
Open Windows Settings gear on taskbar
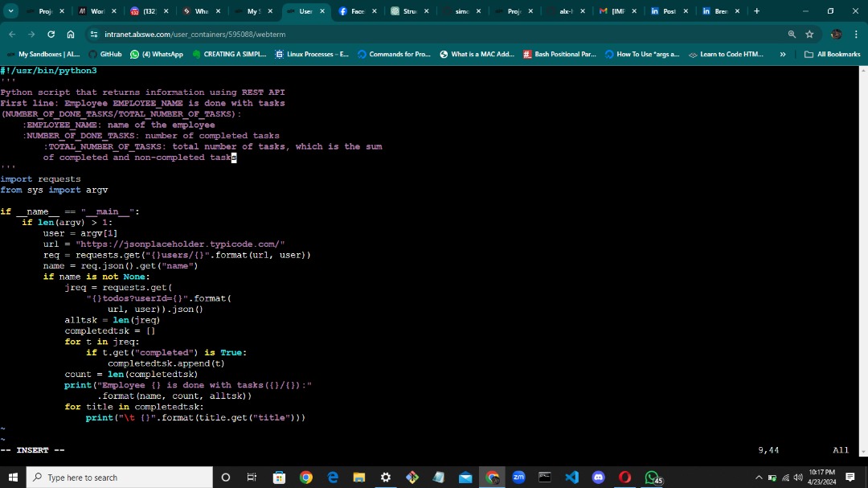[386, 477]
